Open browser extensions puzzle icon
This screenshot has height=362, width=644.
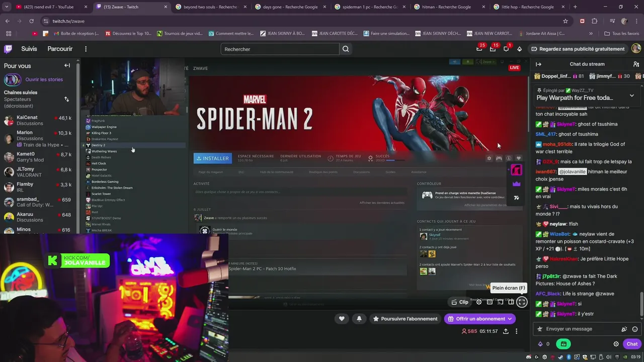(x=595, y=21)
